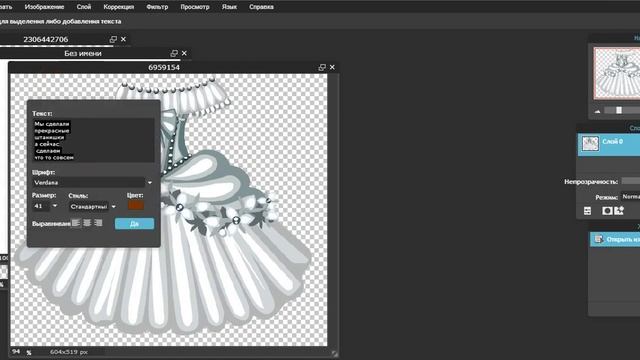Click inside the Текст input area
This screenshot has width=640, height=360.
(x=93, y=140)
